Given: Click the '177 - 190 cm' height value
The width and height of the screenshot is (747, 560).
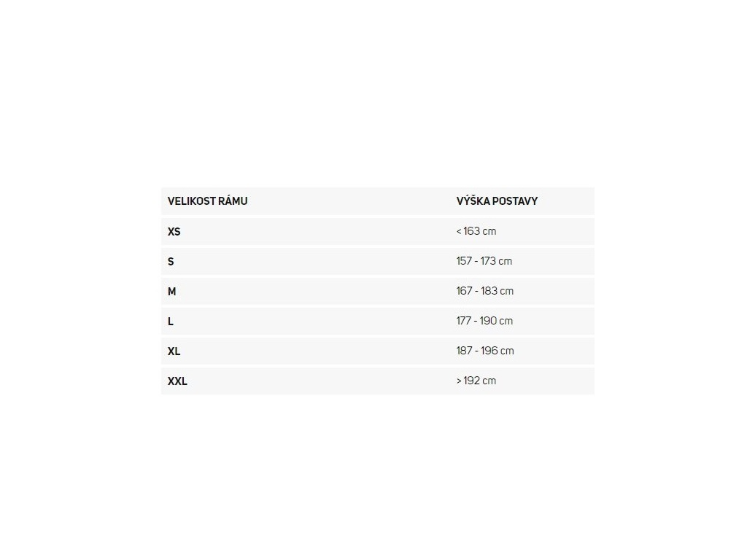Looking at the screenshot, I should [484, 321].
